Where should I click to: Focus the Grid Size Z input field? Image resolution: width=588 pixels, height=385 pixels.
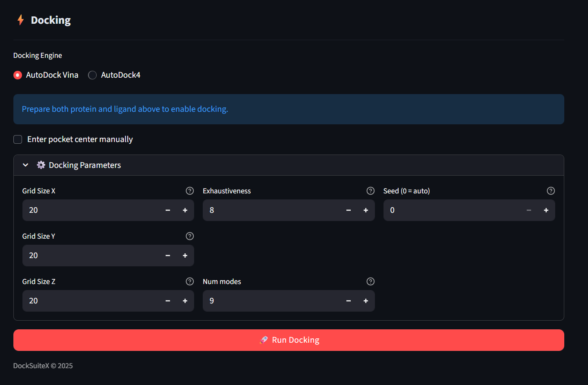pos(91,301)
